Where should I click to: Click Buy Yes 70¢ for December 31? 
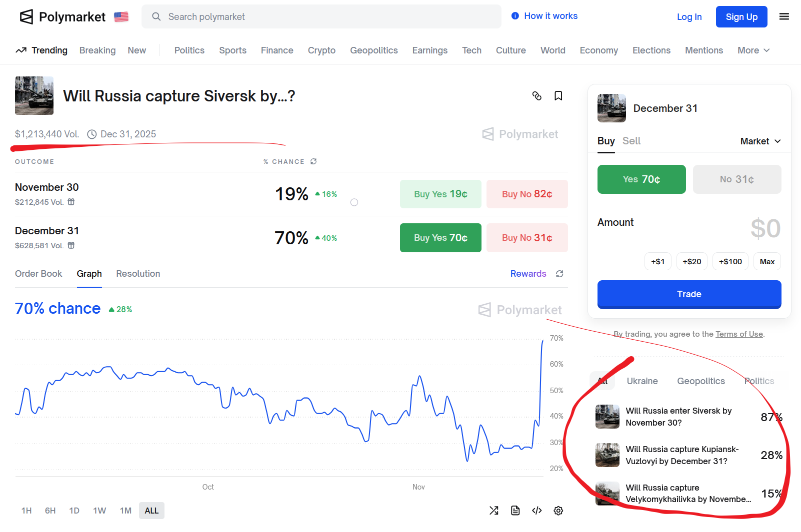click(x=440, y=238)
